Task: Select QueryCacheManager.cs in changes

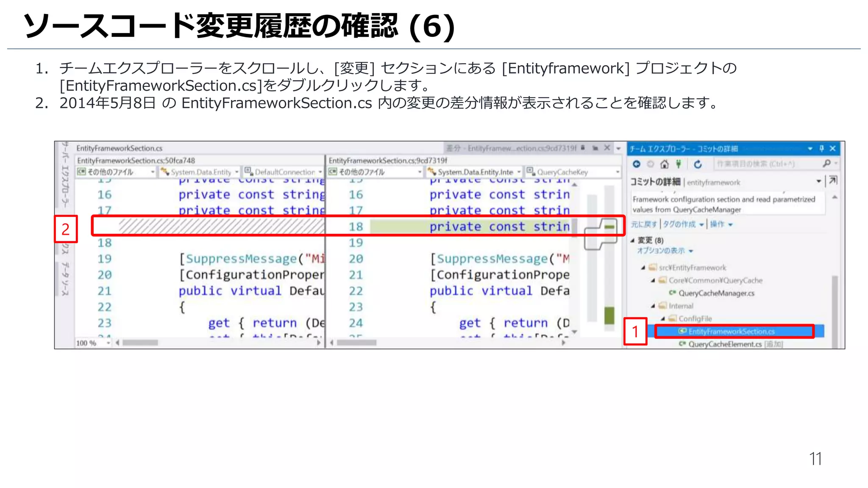Action: [716, 293]
